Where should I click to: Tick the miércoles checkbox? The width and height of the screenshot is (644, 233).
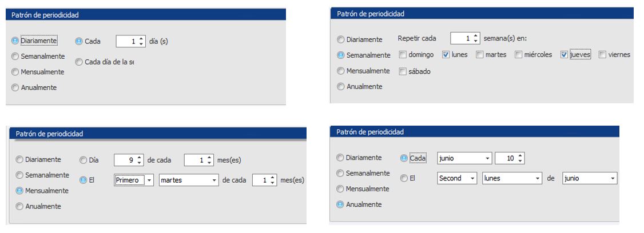click(x=519, y=55)
